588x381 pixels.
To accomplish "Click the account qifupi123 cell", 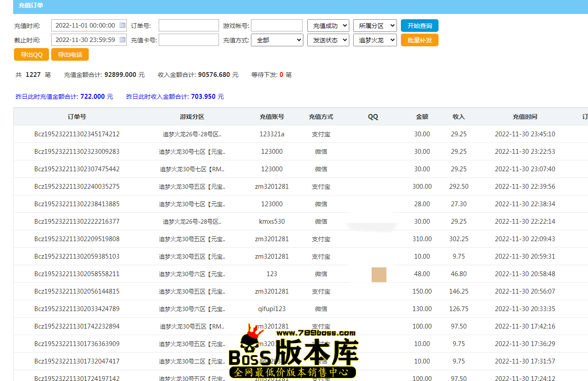I will click(x=271, y=309).
